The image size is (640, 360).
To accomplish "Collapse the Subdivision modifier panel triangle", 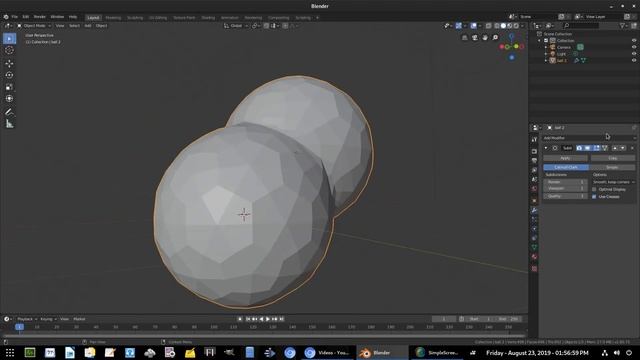I will (x=546, y=148).
